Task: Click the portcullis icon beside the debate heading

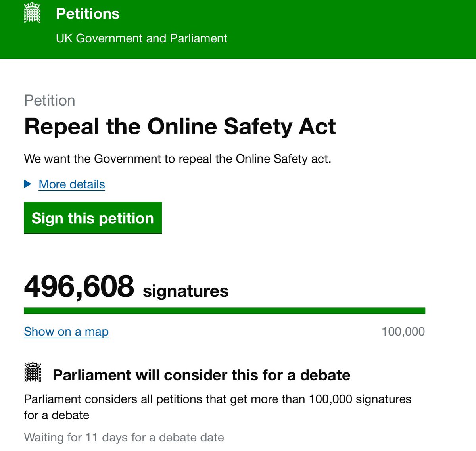Action: point(33,372)
